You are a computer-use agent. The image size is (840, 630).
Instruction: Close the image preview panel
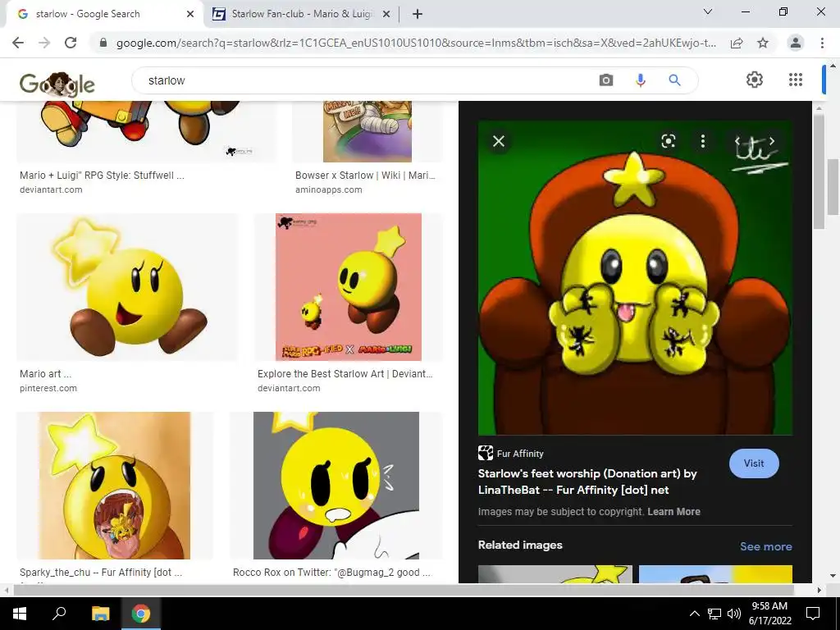point(499,141)
